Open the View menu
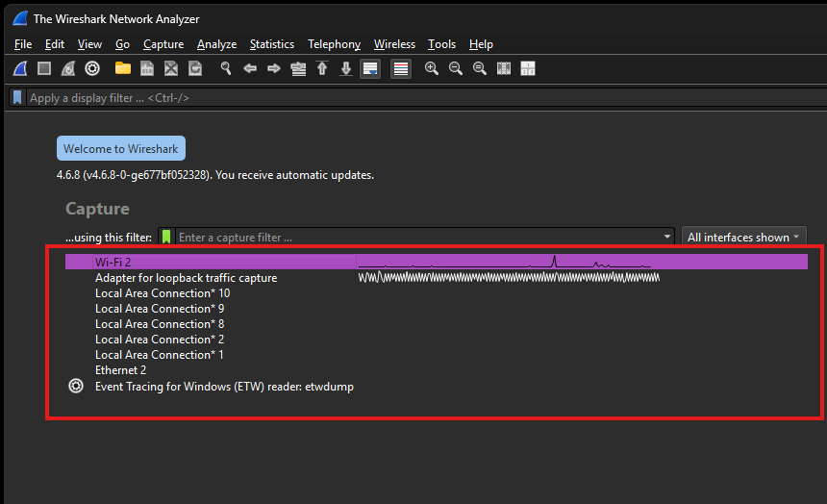Viewport: 827px width, 504px height. 89,44
